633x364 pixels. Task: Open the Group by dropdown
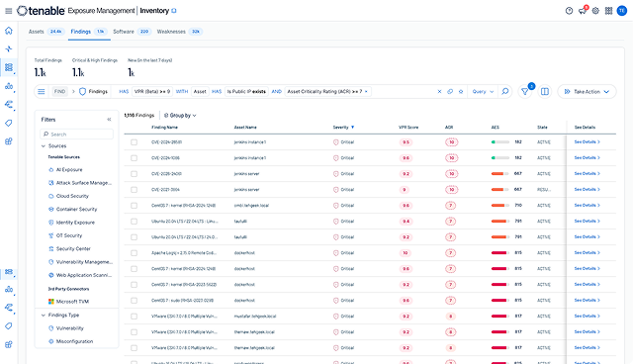pos(180,116)
